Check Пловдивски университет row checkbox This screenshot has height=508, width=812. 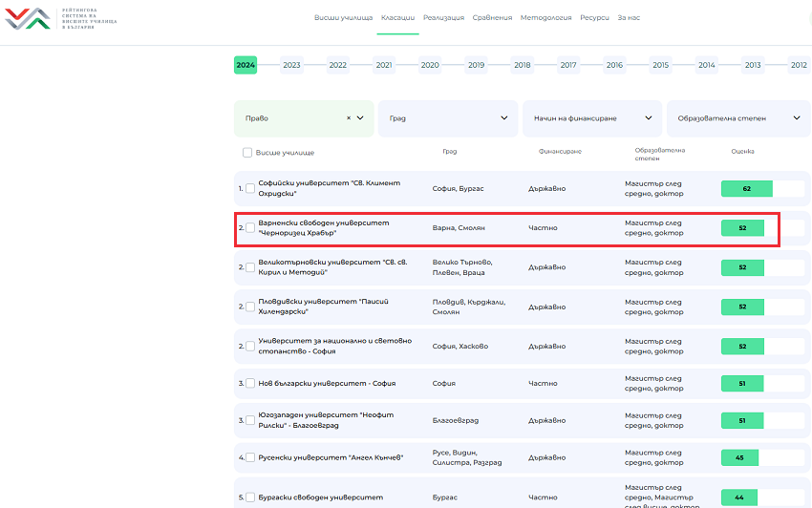click(x=250, y=307)
